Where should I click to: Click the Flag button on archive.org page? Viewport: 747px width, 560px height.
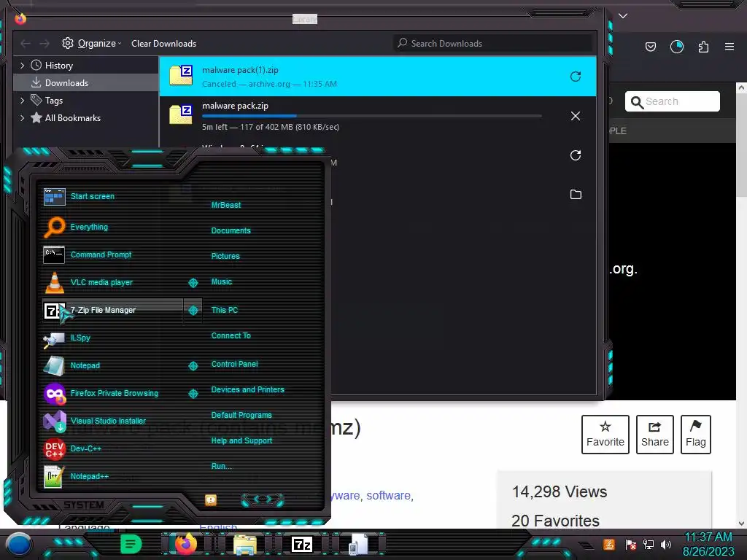point(695,435)
